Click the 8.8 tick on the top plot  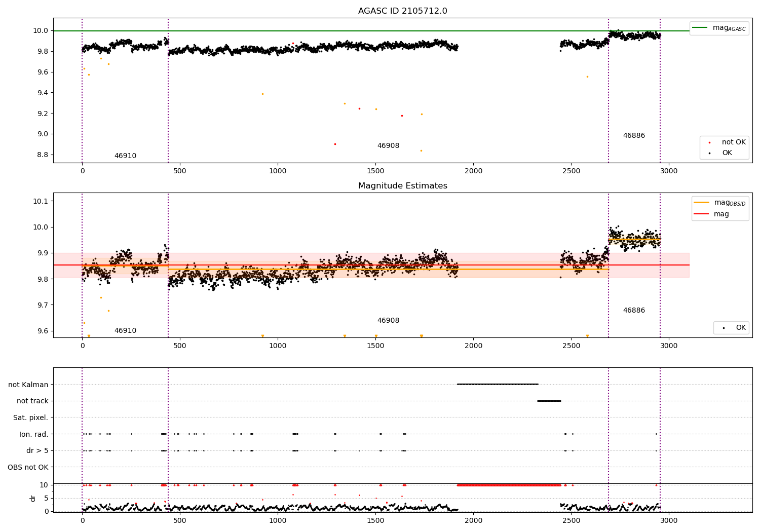(x=41, y=155)
